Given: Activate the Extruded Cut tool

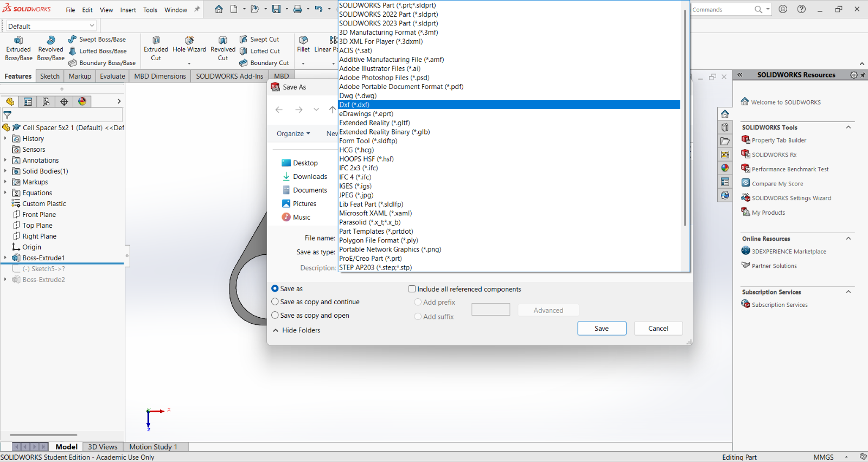Looking at the screenshot, I should [x=156, y=48].
